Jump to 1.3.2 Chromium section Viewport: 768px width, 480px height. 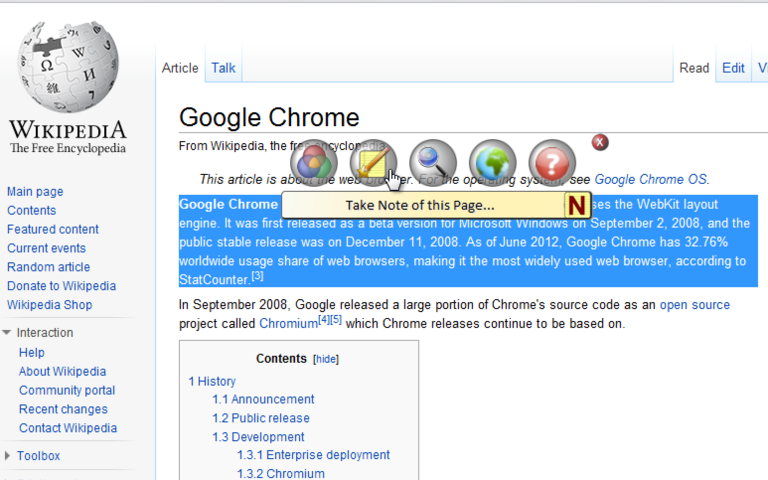(281, 474)
